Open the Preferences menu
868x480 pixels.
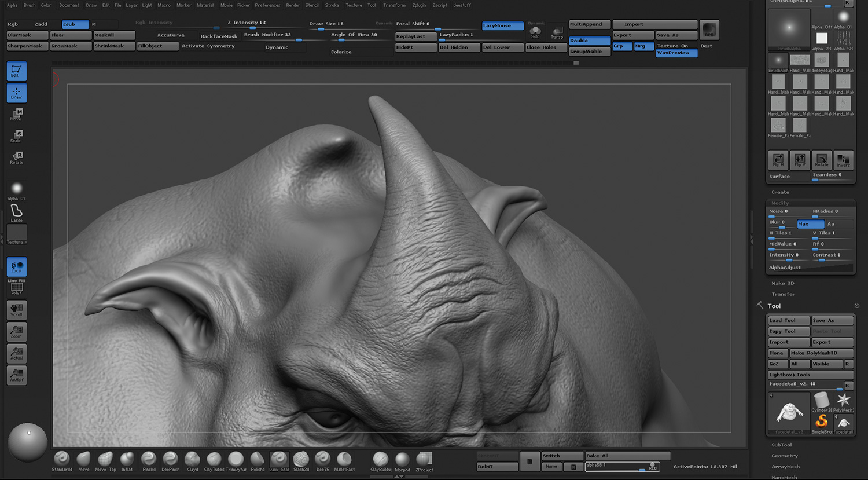(x=267, y=5)
